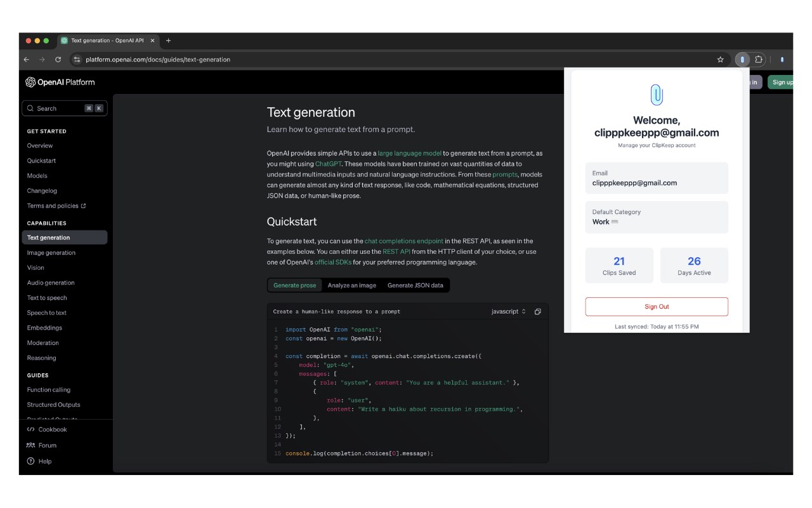This screenshot has width=812, height=508.
Task: Change the Default Category Work field
Action: (657, 217)
